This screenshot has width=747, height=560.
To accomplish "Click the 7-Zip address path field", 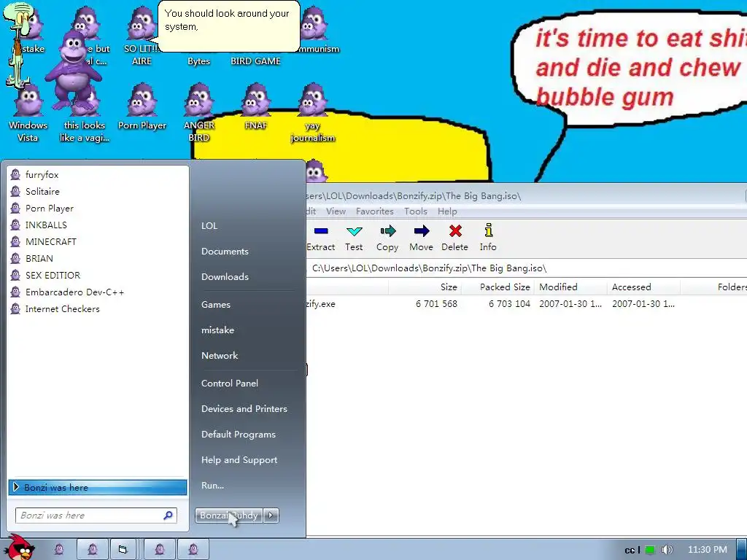I will coord(527,268).
